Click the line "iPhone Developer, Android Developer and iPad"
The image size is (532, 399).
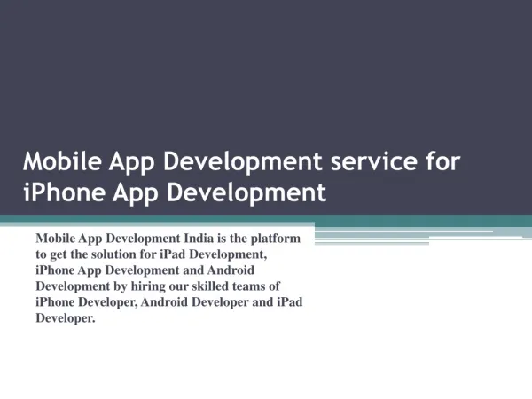point(169,302)
